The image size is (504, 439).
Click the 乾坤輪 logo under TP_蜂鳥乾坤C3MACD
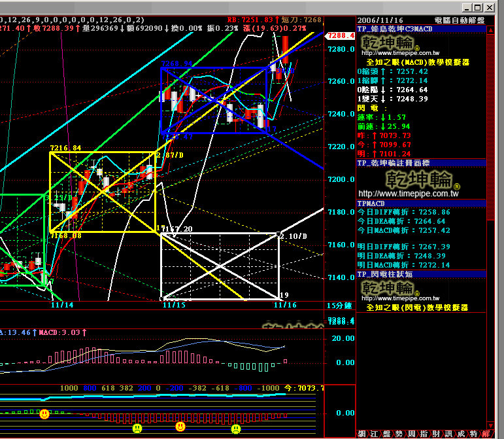click(388, 44)
